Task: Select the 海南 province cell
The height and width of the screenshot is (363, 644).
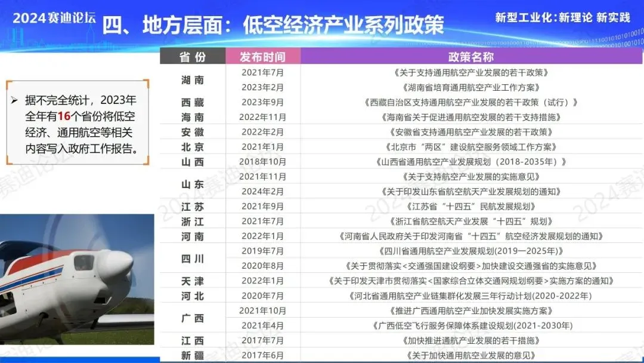Action: pos(193,117)
